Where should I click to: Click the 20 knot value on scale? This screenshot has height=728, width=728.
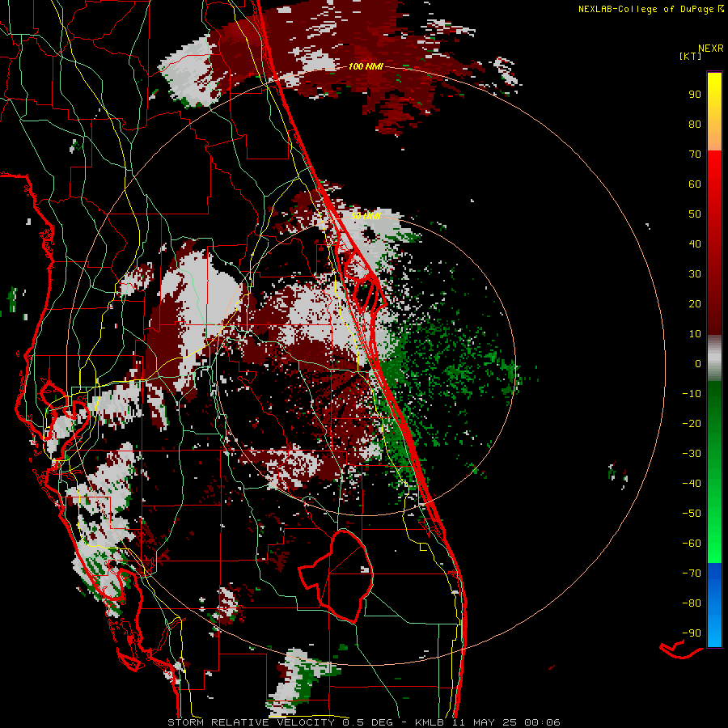click(x=695, y=303)
